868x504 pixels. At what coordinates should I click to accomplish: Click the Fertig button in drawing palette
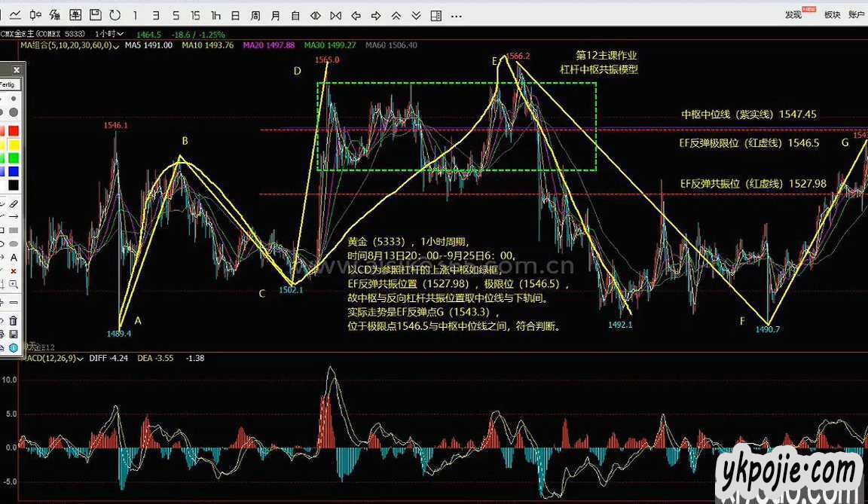[8, 84]
